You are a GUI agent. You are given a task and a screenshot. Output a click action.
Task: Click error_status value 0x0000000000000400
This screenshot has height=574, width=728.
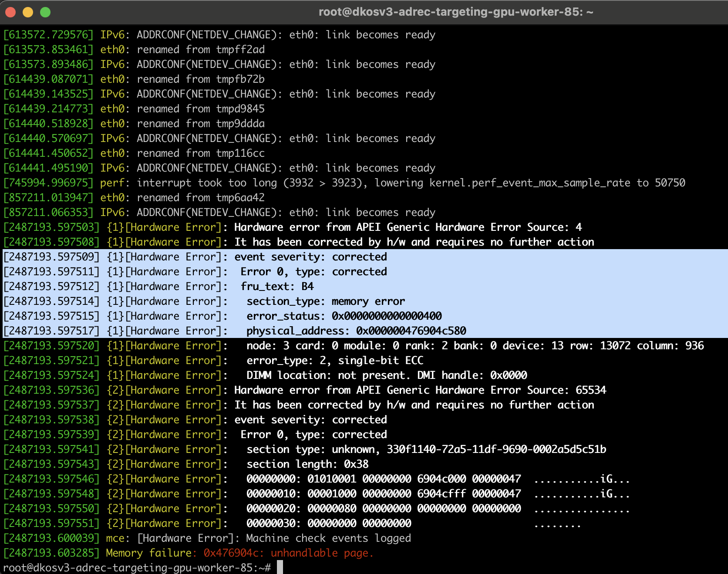tap(387, 316)
